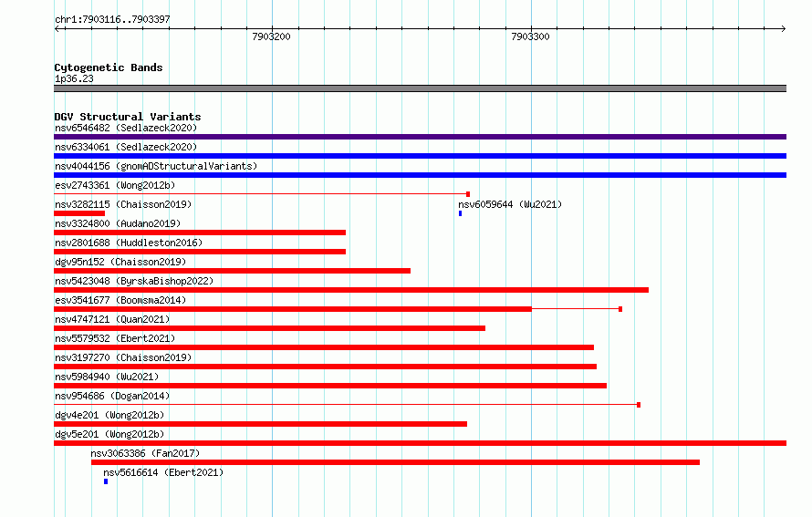Click nsv3197270 (Chaisson2019) label
812x517 pixels.
[x=123, y=357]
